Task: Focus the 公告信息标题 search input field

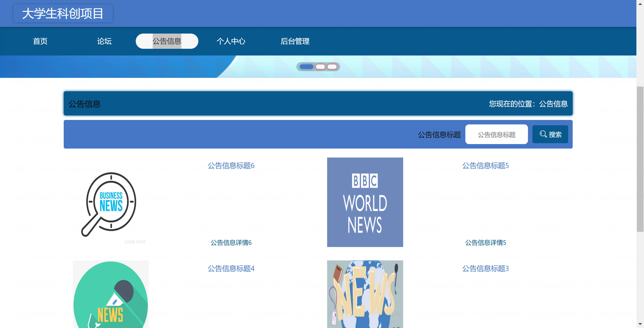Action: 496,134
